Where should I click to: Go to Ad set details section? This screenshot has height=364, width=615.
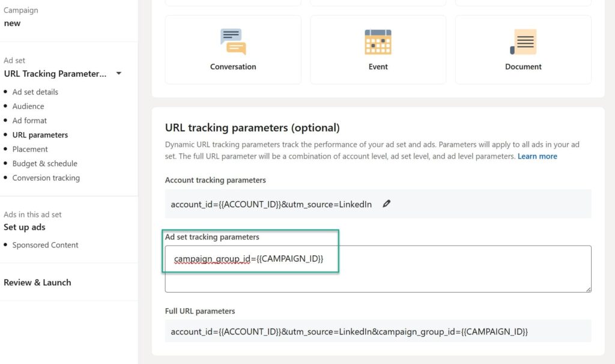(x=35, y=92)
